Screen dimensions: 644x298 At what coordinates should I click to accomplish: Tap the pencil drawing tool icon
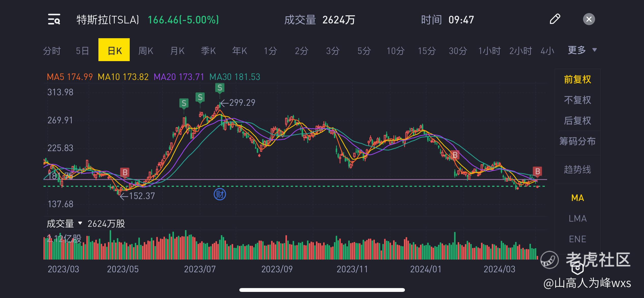point(555,19)
